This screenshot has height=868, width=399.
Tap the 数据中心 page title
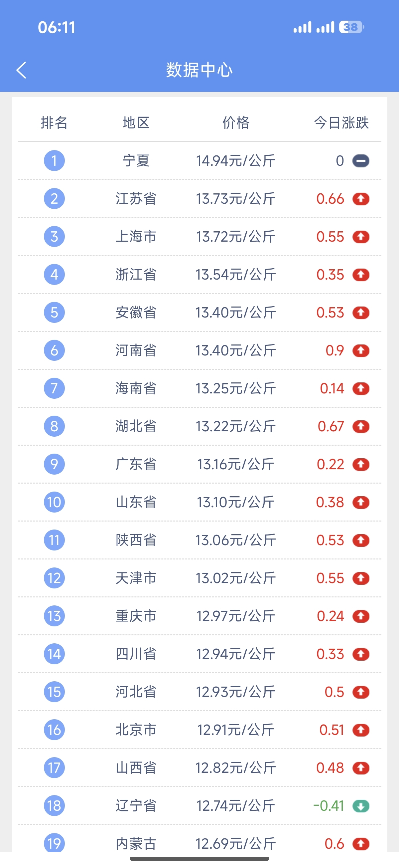point(199,70)
